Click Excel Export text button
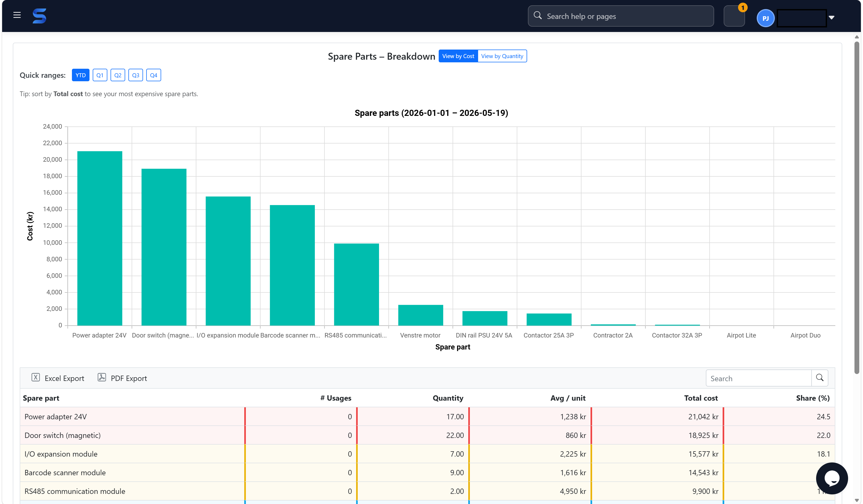The width and height of the screenshot is (863, 504). coord(64,378)
